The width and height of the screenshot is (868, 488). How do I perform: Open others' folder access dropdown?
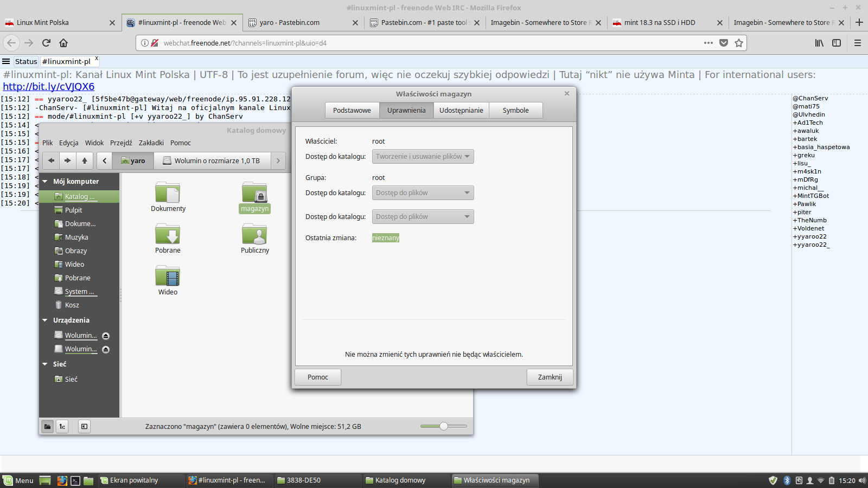(x=423, y=217)
